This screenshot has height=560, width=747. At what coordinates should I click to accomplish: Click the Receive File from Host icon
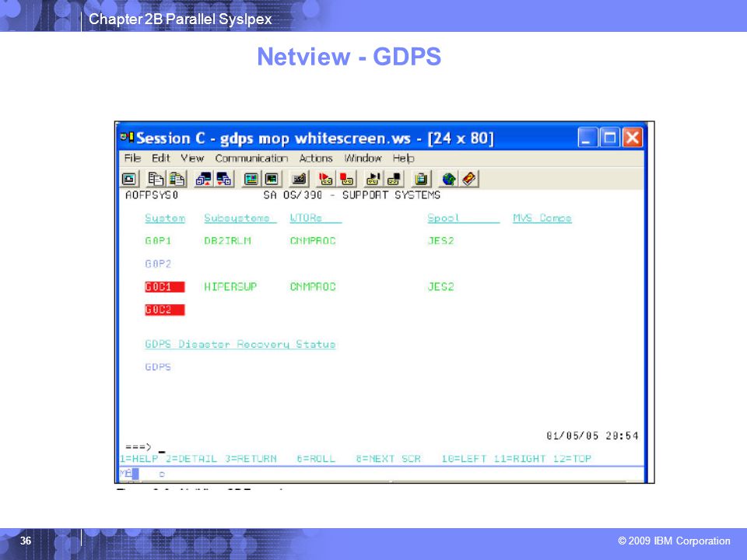[x=224, y=179]
